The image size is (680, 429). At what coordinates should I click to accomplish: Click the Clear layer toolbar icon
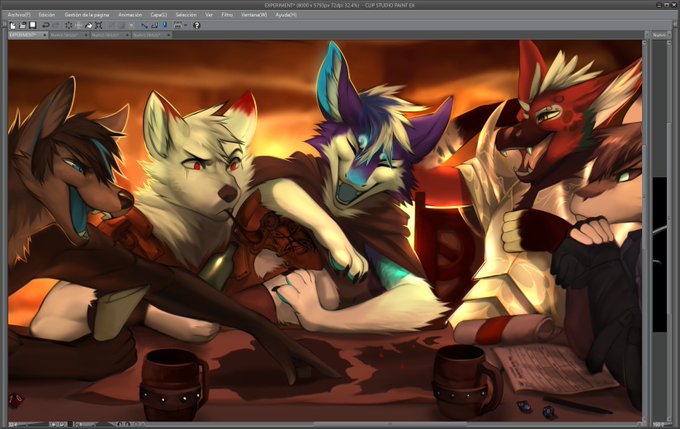69,26
